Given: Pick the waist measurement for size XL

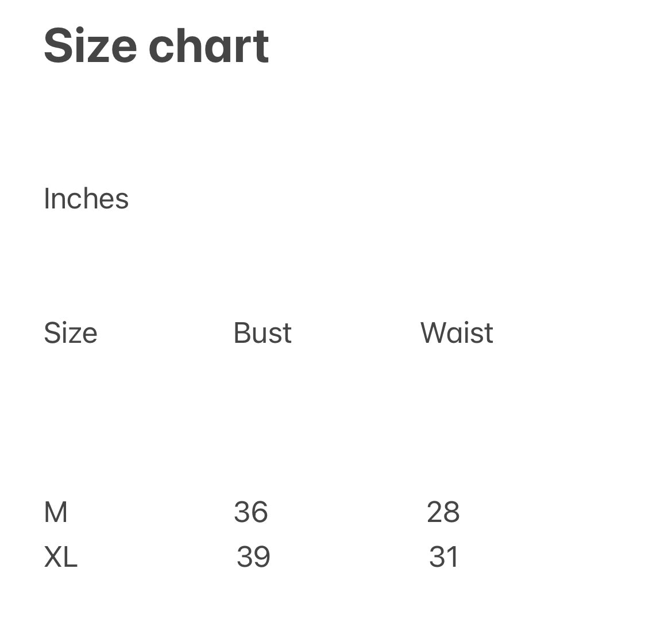Looking at the screenshot, I should (444, 557).
